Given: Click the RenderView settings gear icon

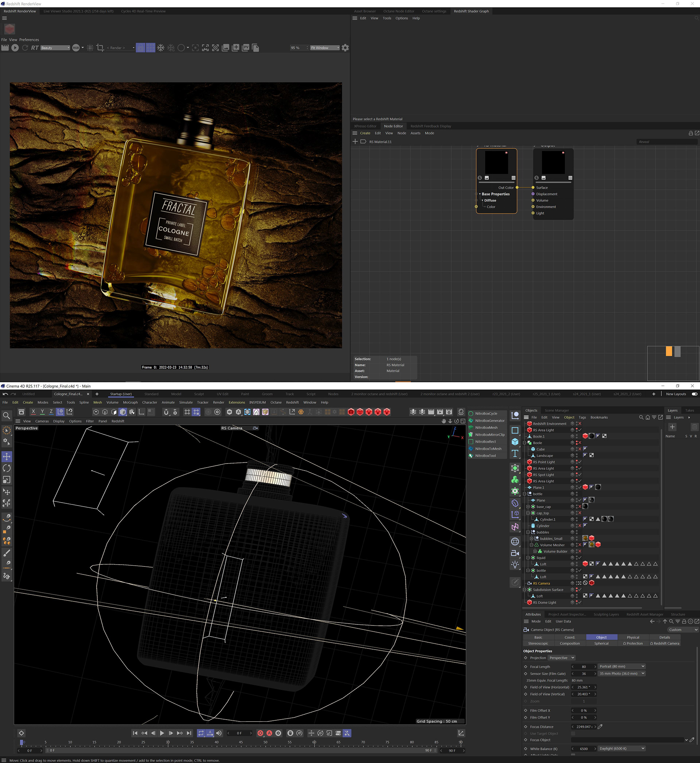Looking at the screenshot, I should 345,48.
